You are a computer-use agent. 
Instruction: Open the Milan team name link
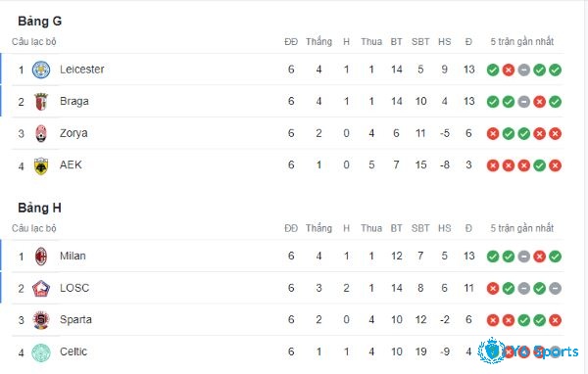click(x=73, y=256)
